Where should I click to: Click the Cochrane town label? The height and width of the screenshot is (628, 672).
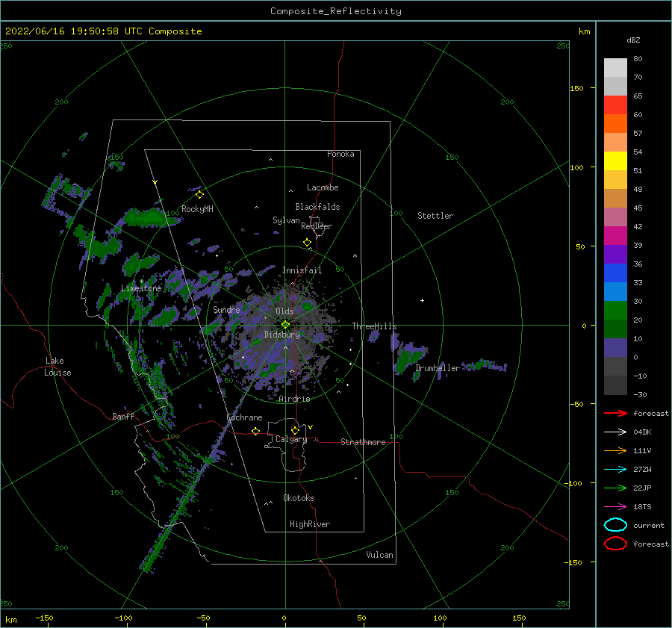coord(244,417)
